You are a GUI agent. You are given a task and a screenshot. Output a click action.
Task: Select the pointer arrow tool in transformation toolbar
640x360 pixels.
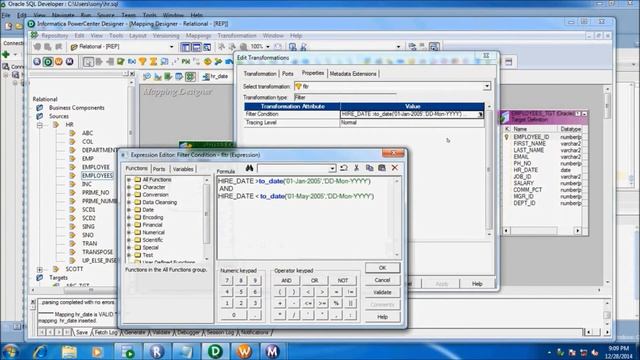(x=88, y=62)
